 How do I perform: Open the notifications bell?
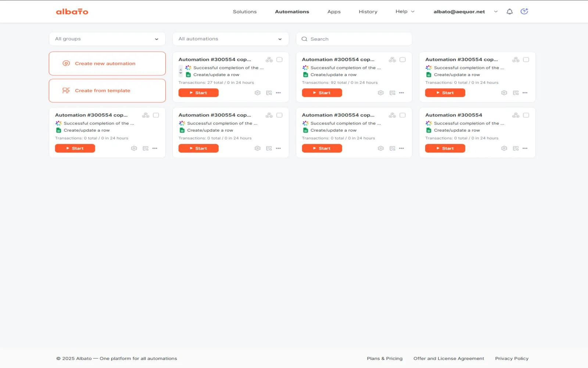[509, 12]
